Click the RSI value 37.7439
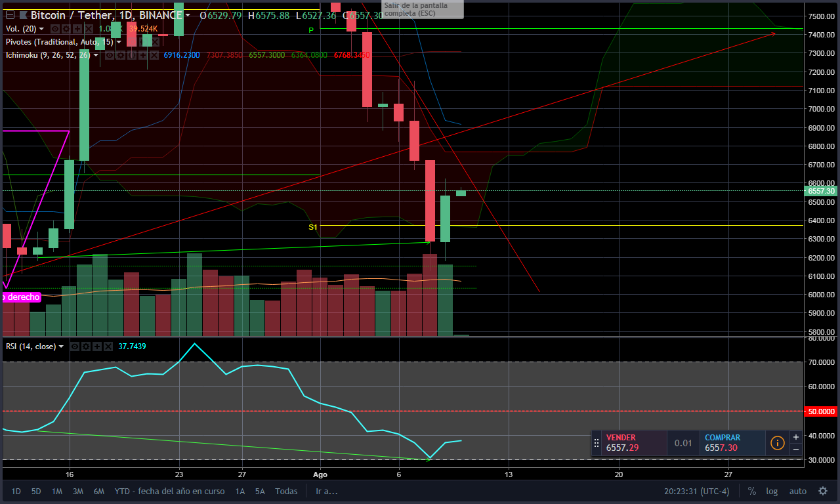Screen dimensions: 840x504 132,346
